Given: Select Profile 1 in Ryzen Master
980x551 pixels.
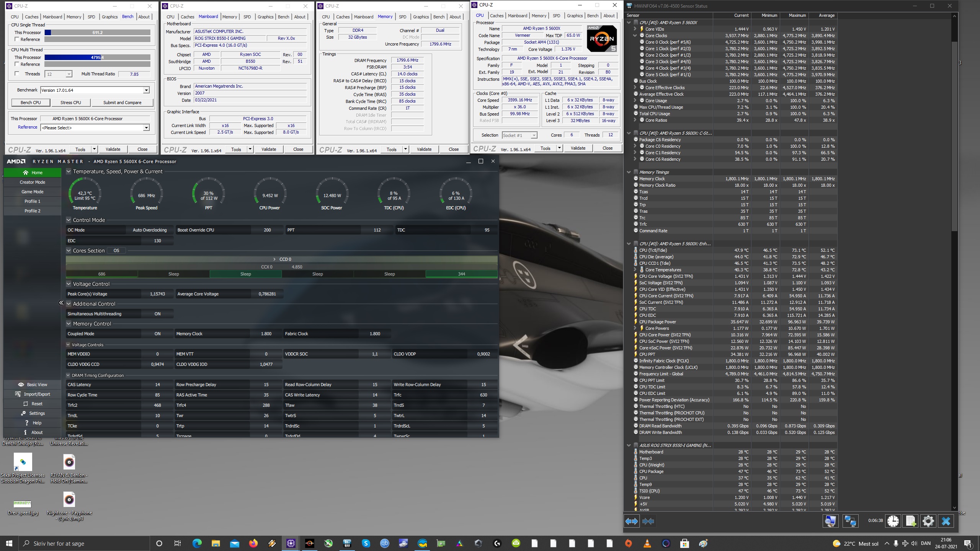Looking at the screenshot, I should pos(33,201).
